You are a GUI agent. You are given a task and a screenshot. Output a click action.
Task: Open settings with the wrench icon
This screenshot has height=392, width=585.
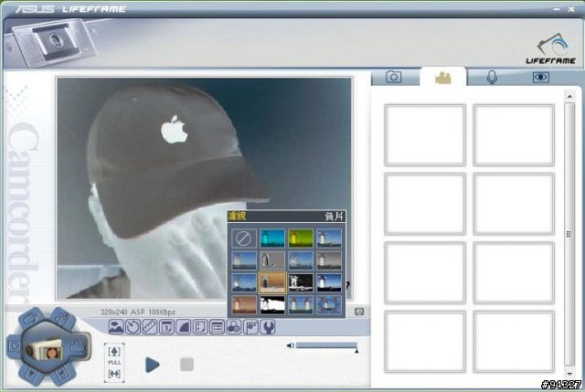(268, 327)
